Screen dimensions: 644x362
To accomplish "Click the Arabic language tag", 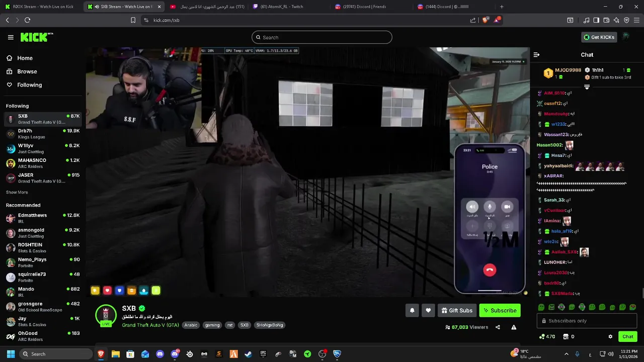I will click(x=191, y=325).
